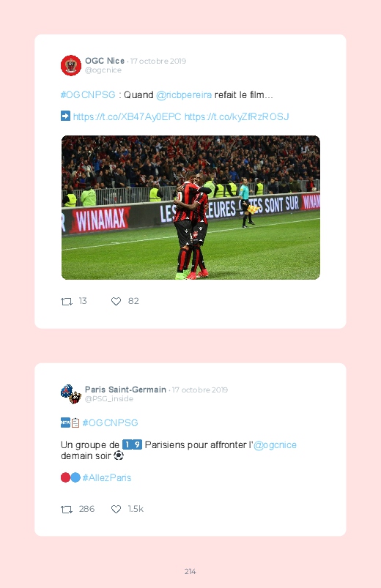Click the NEW emoji icon in the PSG tweet
381x588 pixels.
[x=65, y=423]
